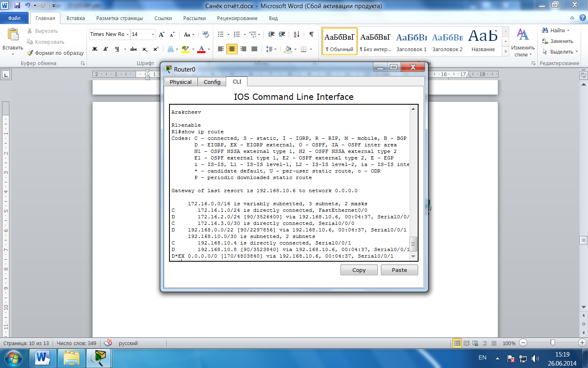Viewport: 588px width, 368px height.
Task: Click the zoom out minus button
Action: click(523, 343)
